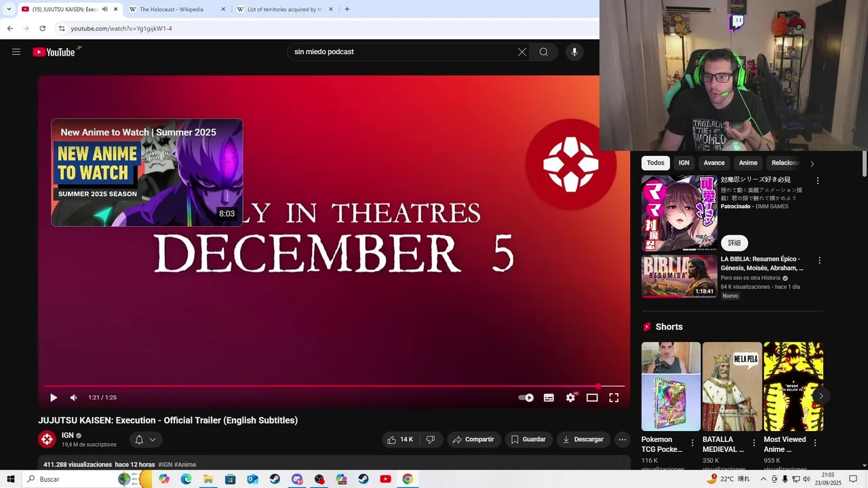Screen dimensions: 868x488
Task: Open options for Most Viewed Anime short
Action: point(815,443)
